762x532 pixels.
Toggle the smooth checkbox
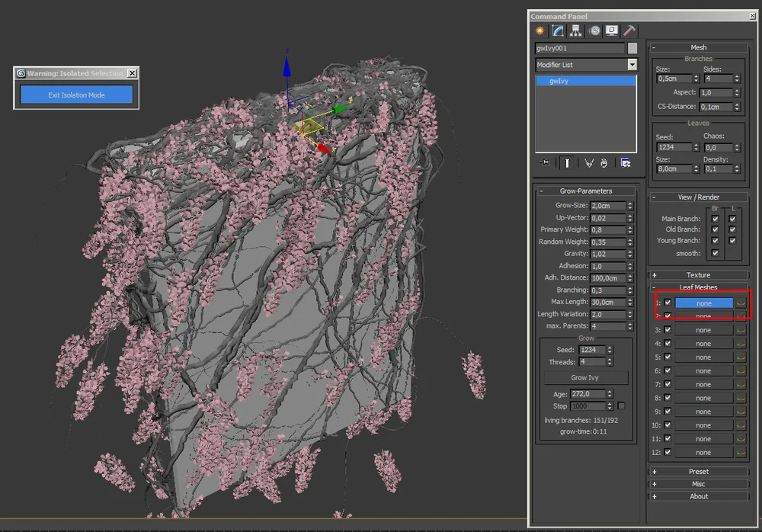point(715,253)
